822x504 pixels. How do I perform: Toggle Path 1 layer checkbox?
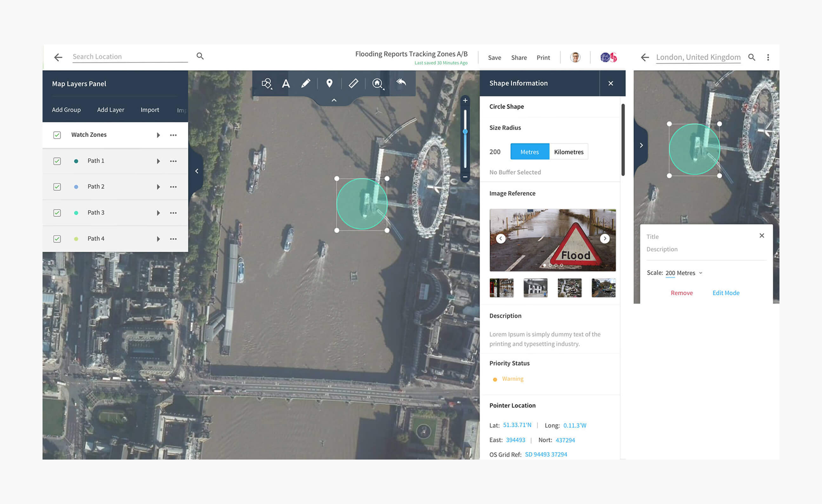pyautogui.click(x=57, y=161)
